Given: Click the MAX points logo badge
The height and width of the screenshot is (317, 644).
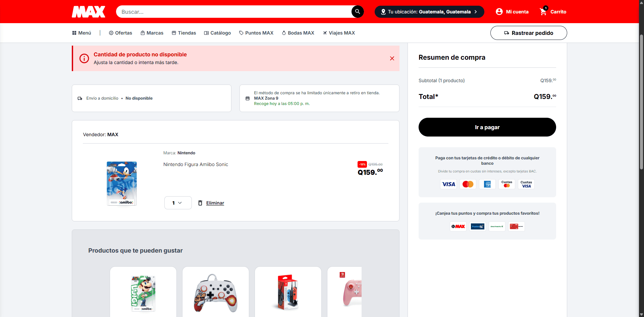Looking at the screenshot, I should [458, 226].
